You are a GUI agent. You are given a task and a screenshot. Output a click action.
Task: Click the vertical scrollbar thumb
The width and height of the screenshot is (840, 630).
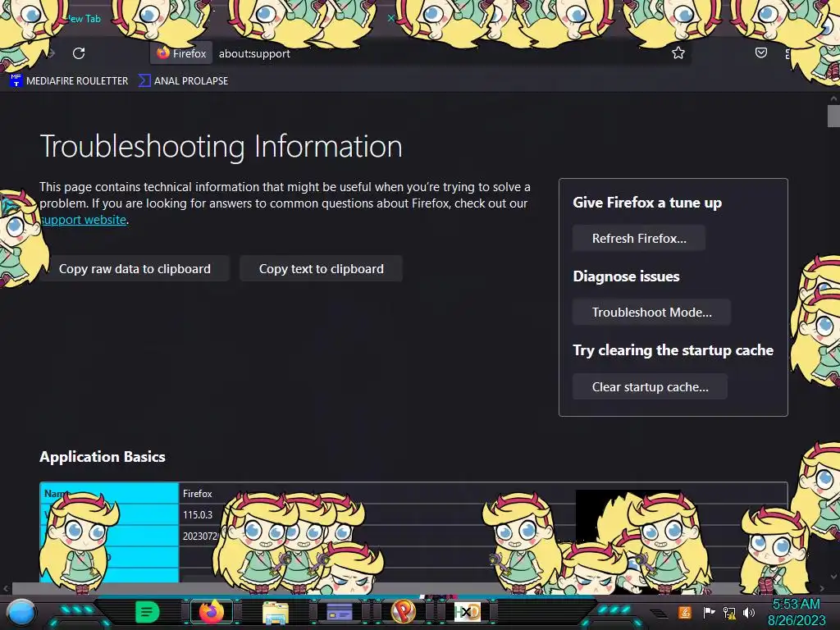pos(833,116)
